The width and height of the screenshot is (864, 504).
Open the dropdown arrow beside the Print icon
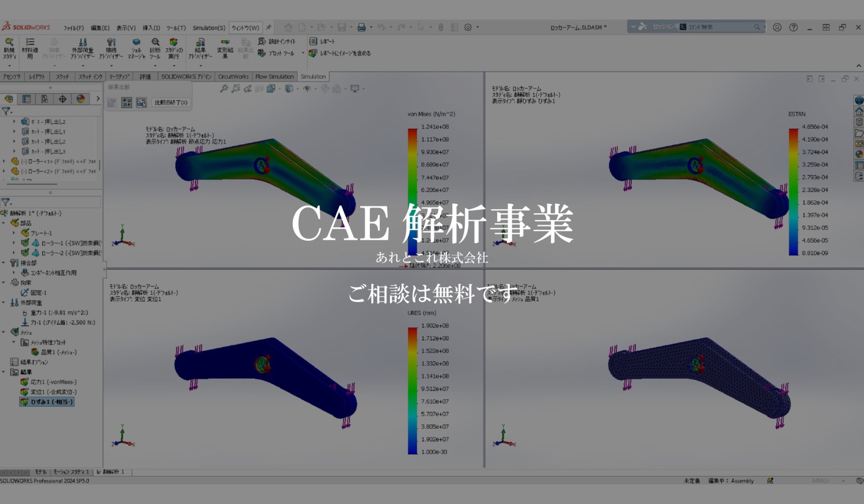[371, 27]
